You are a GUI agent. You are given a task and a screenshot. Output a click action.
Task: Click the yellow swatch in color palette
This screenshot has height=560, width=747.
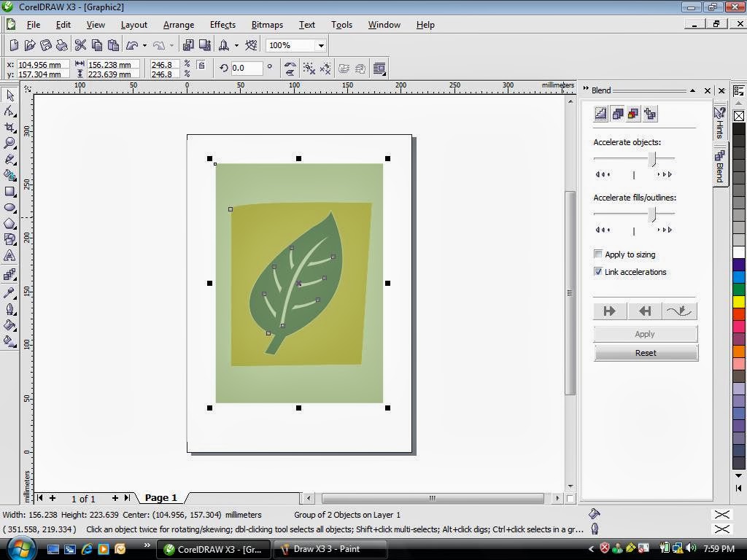pos(738,302)
